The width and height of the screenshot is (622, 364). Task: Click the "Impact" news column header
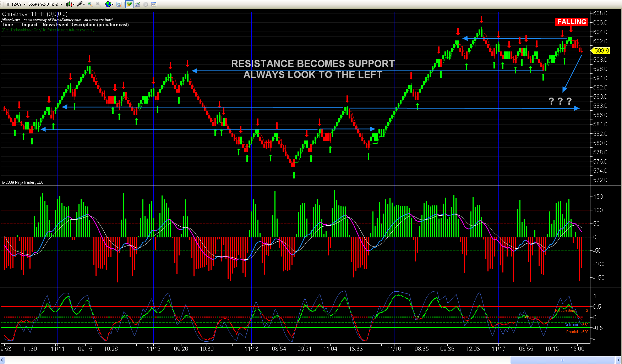tap(30, 25)
